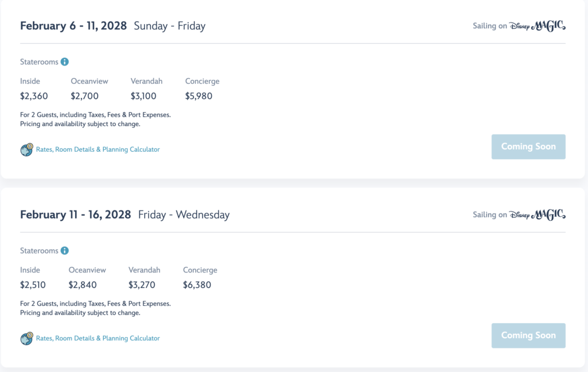Select Verandah price $3,270
This screenshot has height=372, width=588.
pyautogui.click(x=142, y=285)
